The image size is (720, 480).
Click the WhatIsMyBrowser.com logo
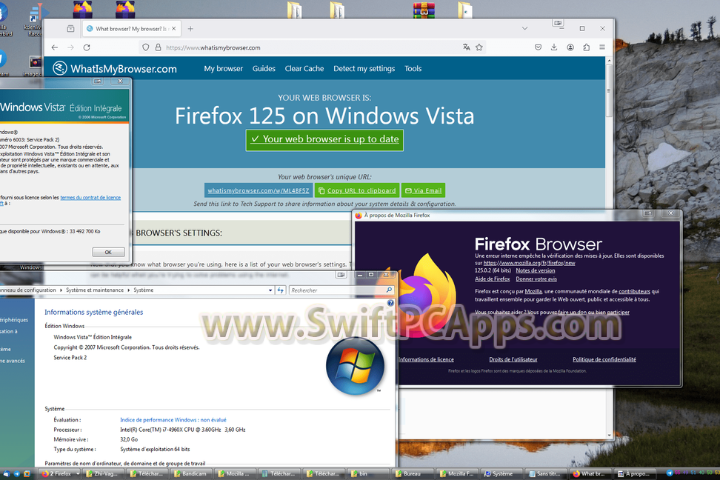pos(114,68)
